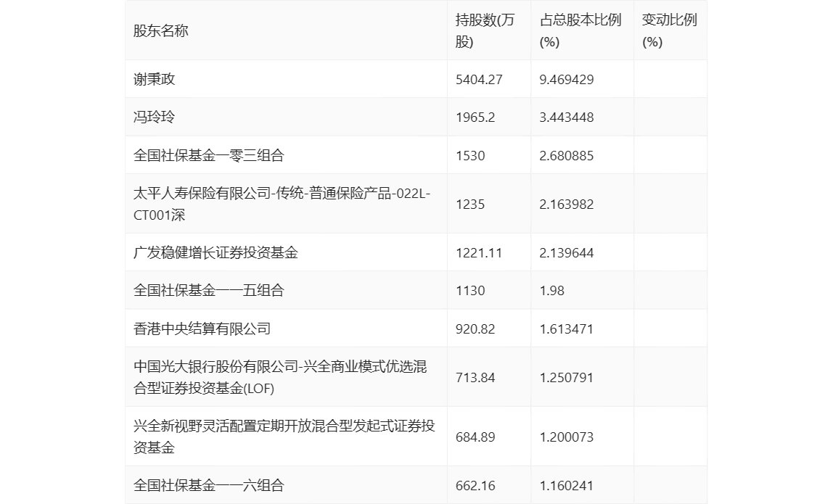Select the percentage 9.469429
This screenshot has width=833, height=504.
coord(566,80)
